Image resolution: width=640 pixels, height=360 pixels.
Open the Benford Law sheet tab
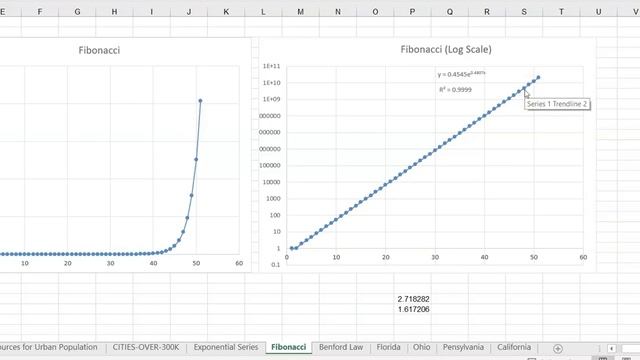pos(341,347)
